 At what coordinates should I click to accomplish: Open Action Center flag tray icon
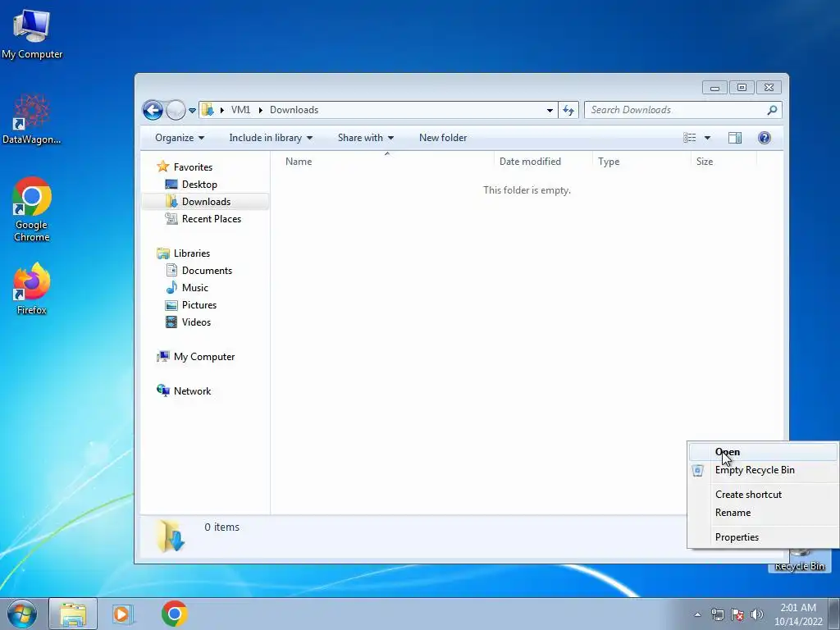click(x=737, y=614)
